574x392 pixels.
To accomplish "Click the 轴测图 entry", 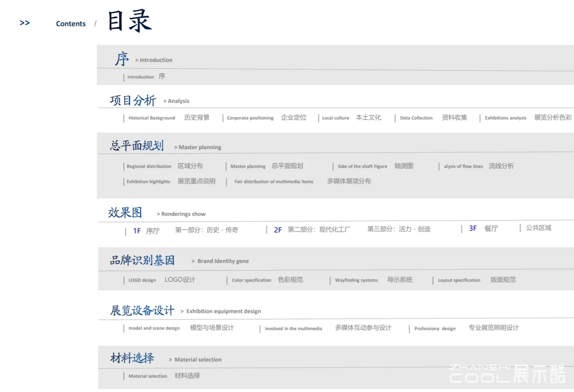I will (x=404, y=166).
